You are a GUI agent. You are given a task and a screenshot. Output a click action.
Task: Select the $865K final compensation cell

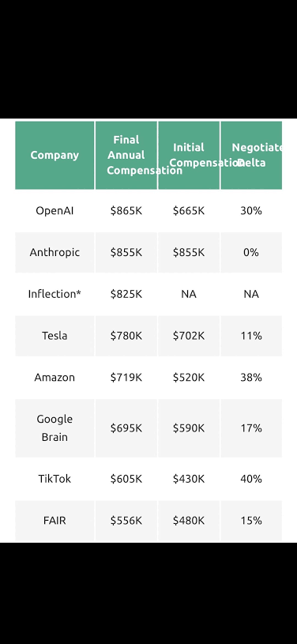point(126,211)
